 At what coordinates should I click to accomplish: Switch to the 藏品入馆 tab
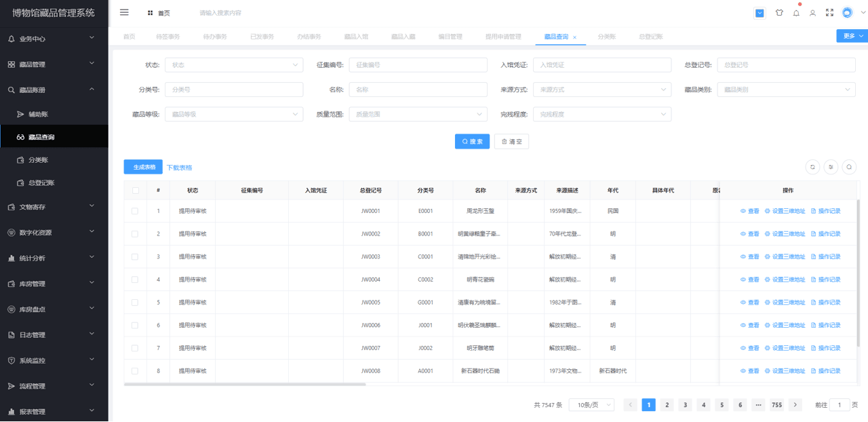[356, 37]
